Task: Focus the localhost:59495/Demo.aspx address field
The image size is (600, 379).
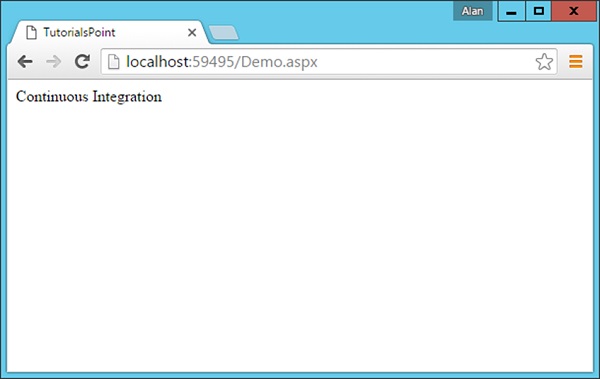Action: [x=329, y=62]
